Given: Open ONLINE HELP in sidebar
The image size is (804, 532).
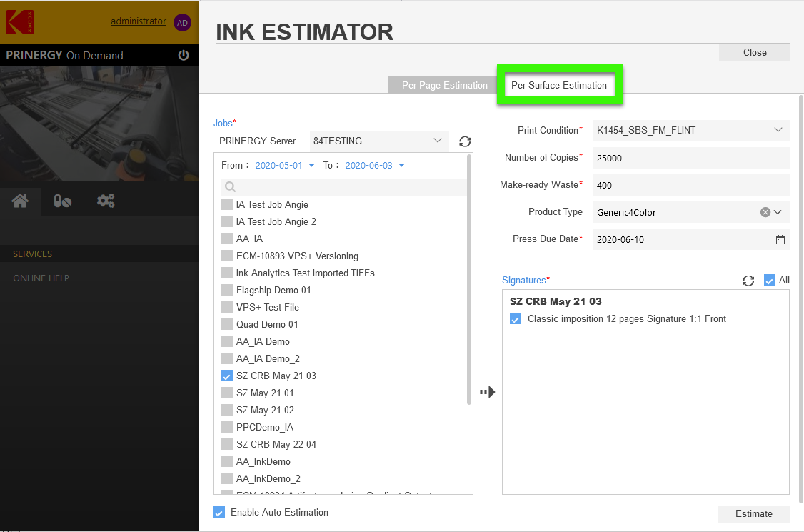Looking at the screenshot, I should 41,278.
